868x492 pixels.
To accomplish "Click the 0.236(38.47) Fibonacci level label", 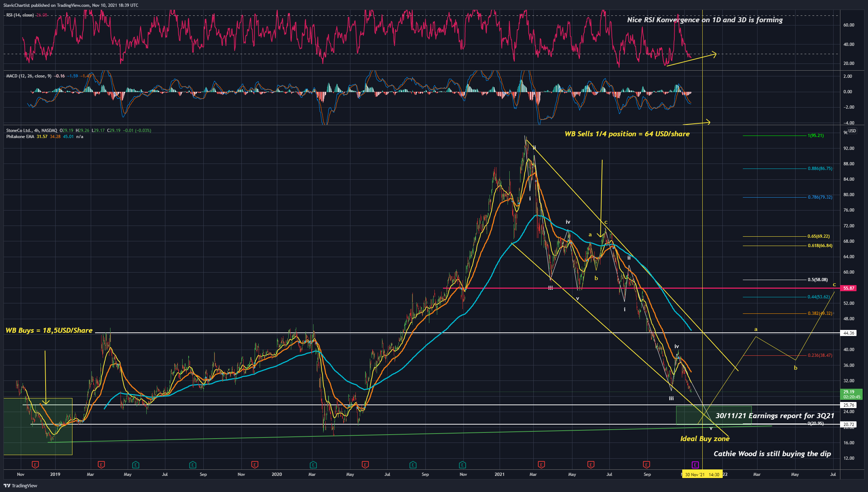I will 820,355.
